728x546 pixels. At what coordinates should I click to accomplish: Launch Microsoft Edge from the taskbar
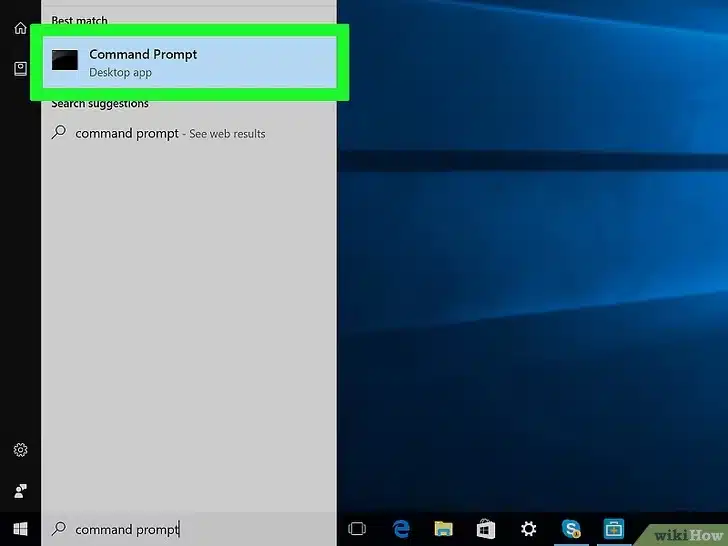(401, 529)
